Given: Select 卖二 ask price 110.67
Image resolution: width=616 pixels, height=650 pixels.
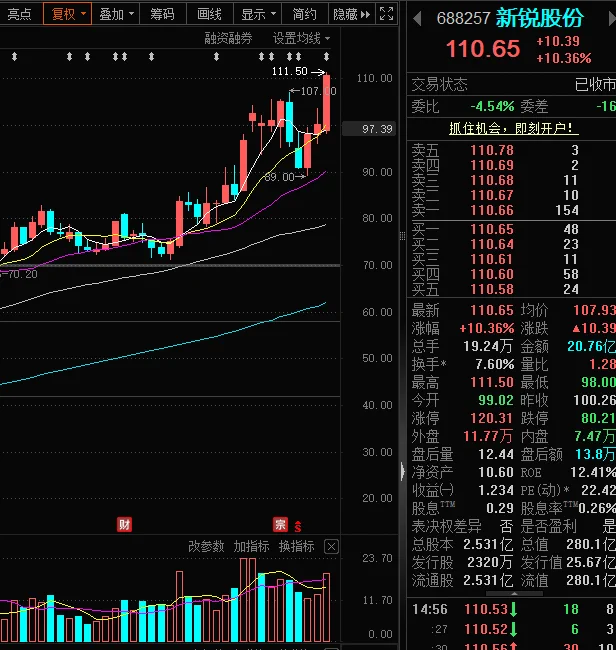Looking at the screenshot, I should (x=492, y=195).
